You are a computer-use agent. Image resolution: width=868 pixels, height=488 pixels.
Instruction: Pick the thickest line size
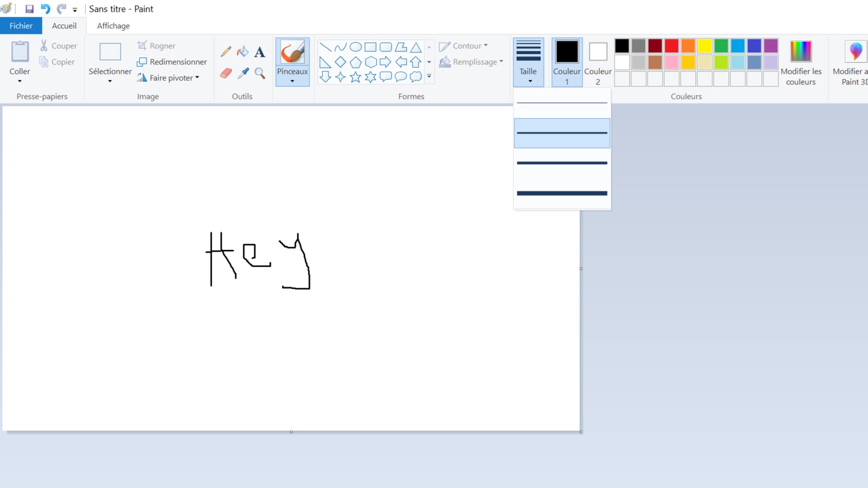(562, 193)
